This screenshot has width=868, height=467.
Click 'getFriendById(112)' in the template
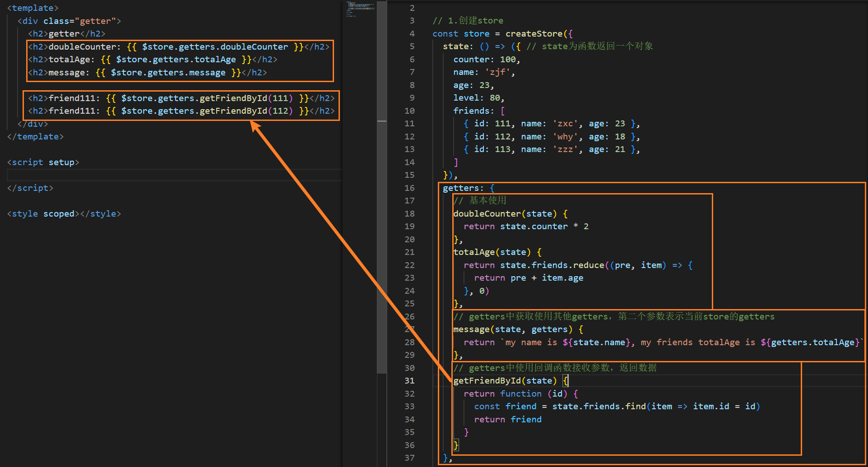tap(246, 111)
